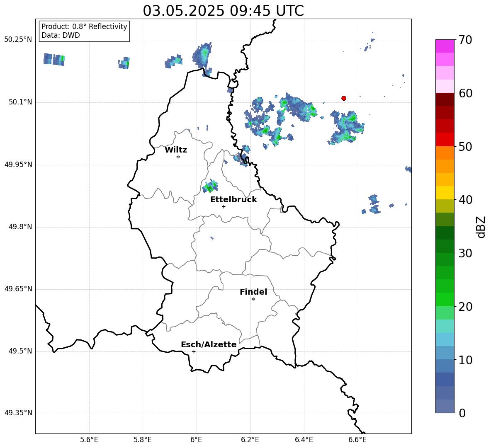Click the Wiltz city label
Image resolution: width=491 pixels, height=448 pixels.
pyautogui.click(x=176, y=150)
